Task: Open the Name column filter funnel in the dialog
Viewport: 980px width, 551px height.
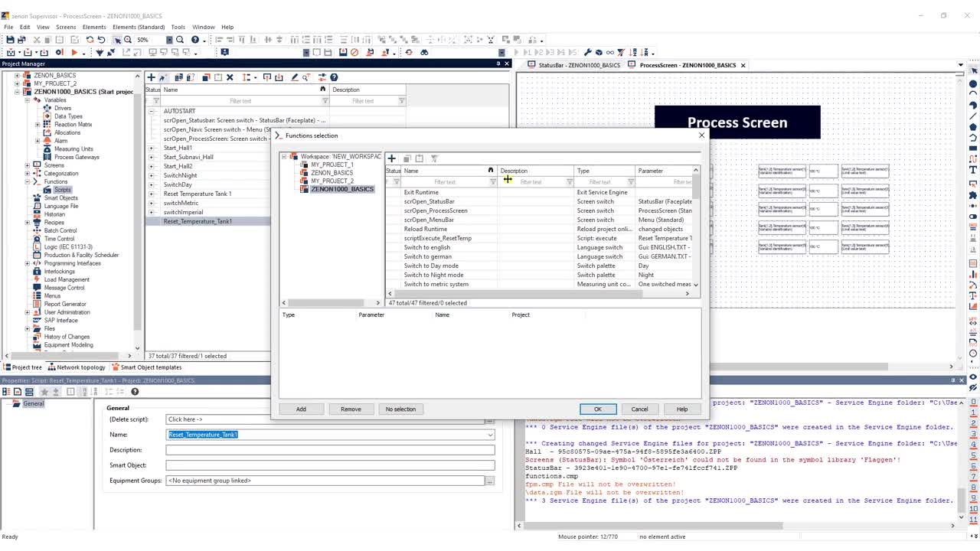Action: coord(492,182)
